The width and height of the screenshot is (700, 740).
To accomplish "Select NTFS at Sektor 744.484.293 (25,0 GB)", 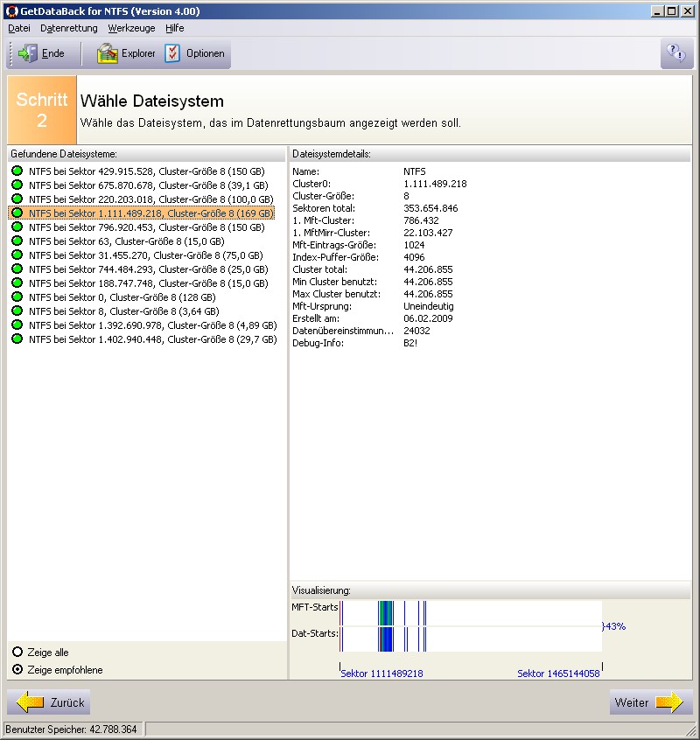I will point(148,269).
